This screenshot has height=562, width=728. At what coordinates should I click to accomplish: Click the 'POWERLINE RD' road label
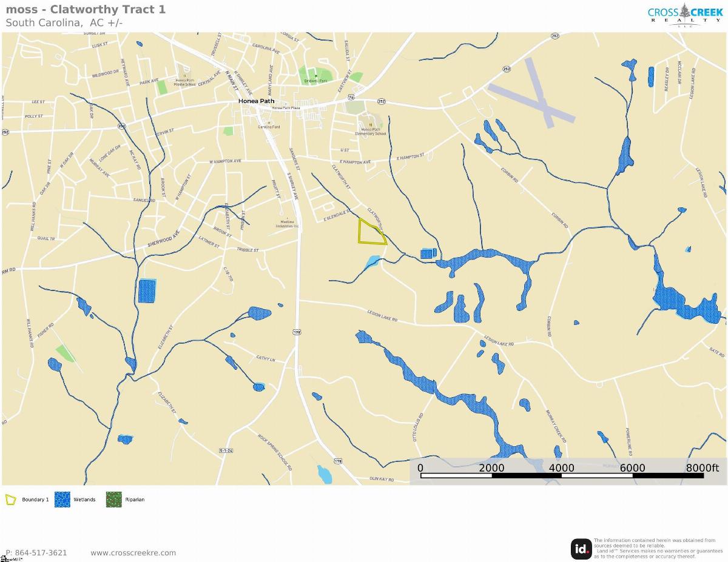pos(630,441)
